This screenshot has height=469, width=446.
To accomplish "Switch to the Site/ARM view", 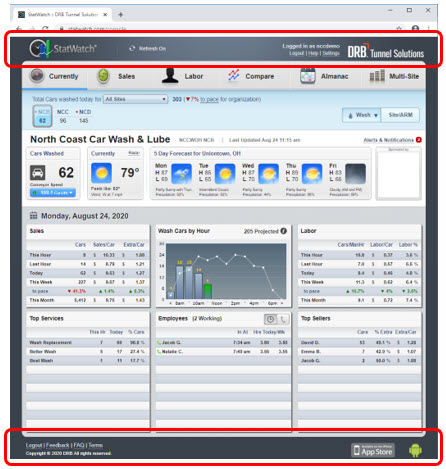I will pyautogui.click(x=400, y=115).
